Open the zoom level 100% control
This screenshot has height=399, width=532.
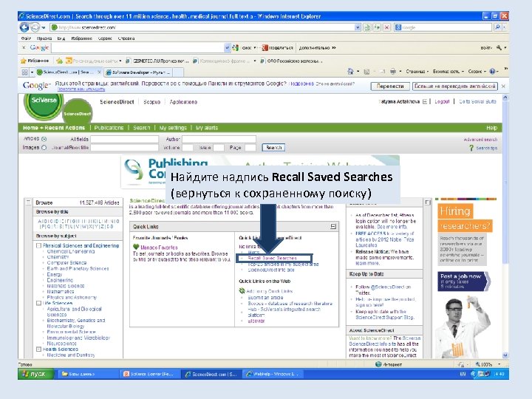tap(487, 364)
